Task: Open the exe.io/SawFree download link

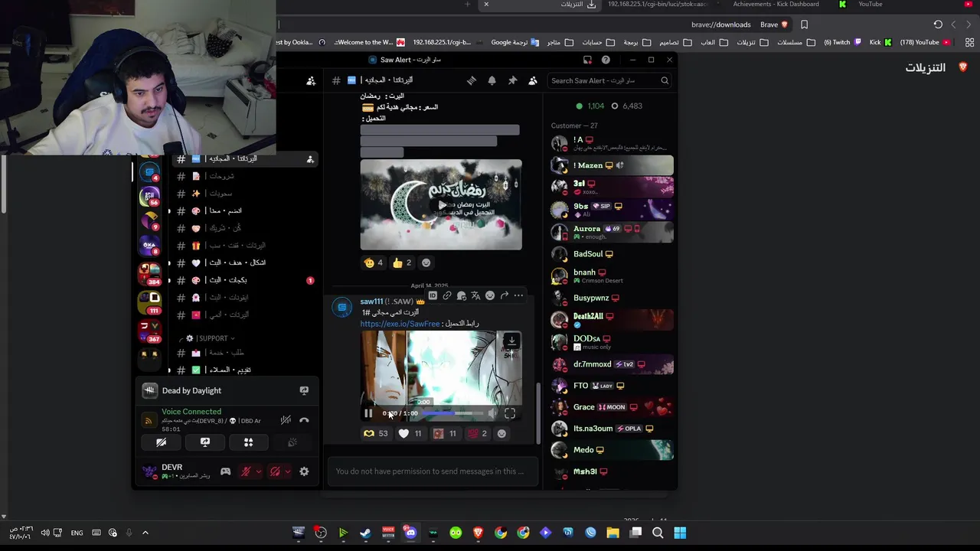Action: point(400,324)
